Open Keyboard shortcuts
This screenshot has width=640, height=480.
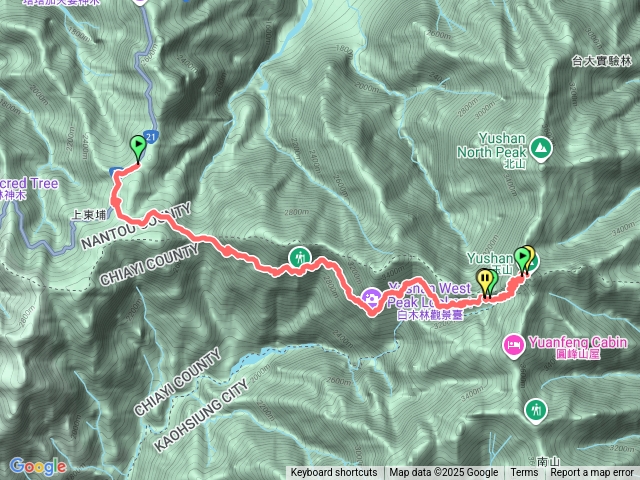334,473
